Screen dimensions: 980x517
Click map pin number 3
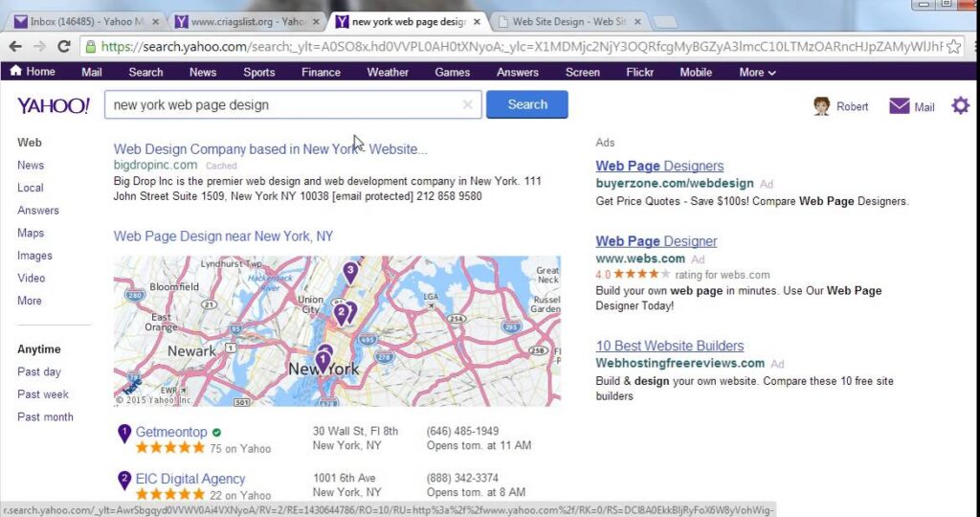pos(350,273)
